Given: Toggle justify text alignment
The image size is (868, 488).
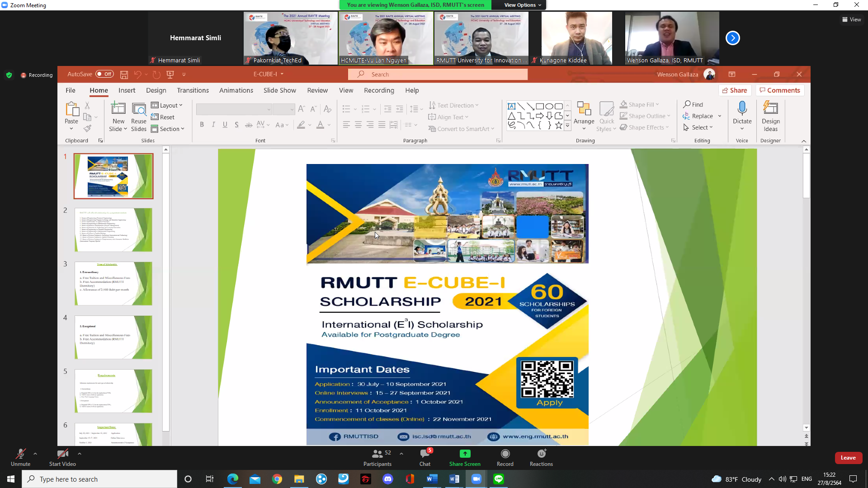Looking at the screenshot, I should click(x=382, y=125).
